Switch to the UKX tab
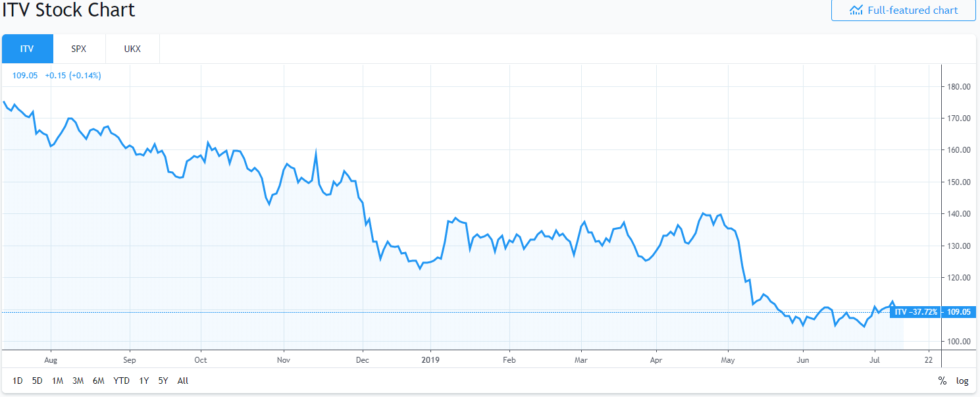 coord(132,49)
